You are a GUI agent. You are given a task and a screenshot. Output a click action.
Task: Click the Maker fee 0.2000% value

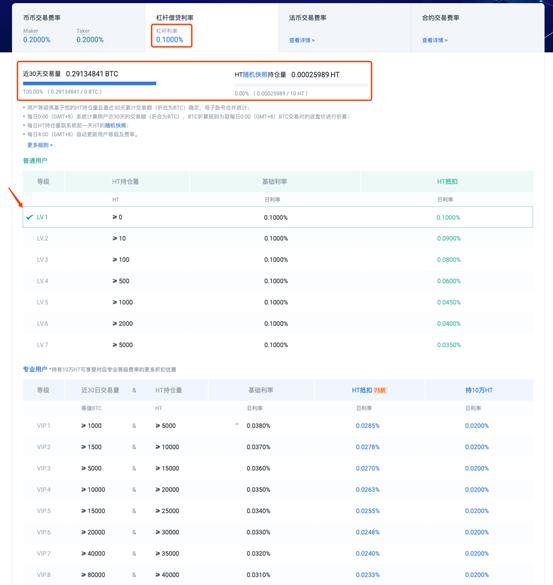pos(37,40)
